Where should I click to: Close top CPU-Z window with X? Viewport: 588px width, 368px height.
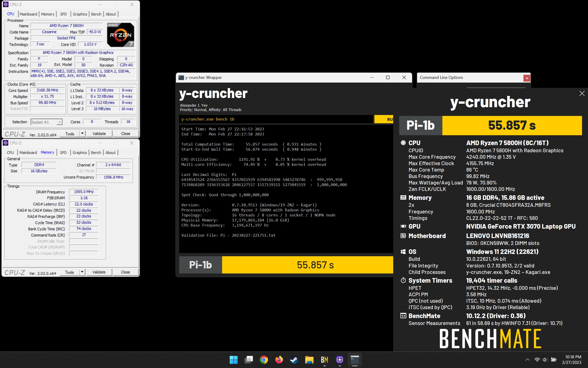[132, 4]
